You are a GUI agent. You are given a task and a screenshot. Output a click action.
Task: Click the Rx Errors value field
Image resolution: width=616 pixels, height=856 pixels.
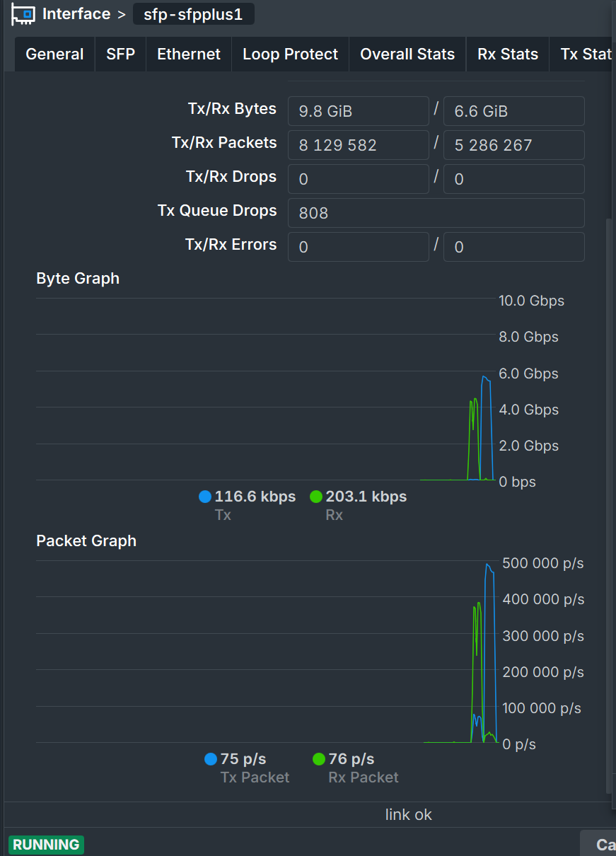click(x=514, y=247)
